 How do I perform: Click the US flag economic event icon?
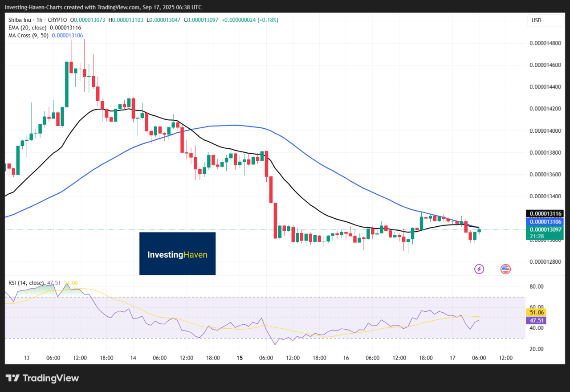pos(505,269)
